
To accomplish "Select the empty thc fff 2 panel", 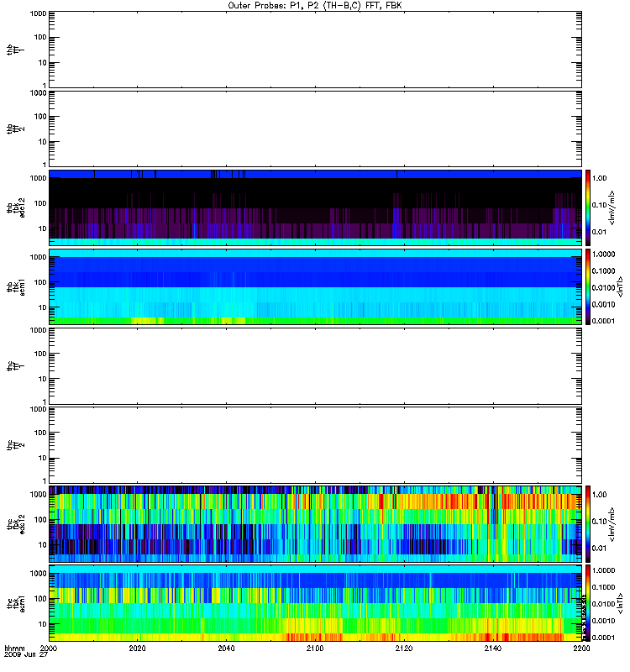I will tap(315, 445).
